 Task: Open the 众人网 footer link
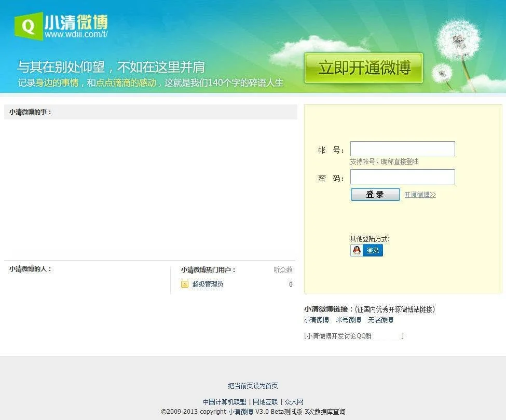click(x=294, y=402)
